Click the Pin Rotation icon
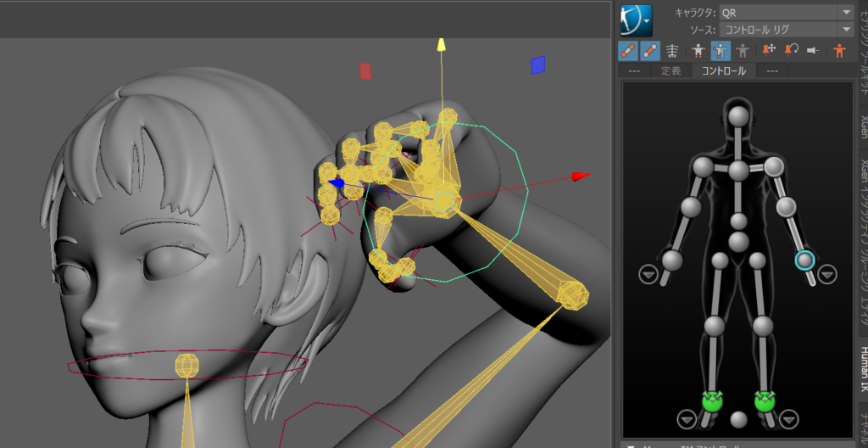This screenshot has height=448, width=868. [792, 51]
